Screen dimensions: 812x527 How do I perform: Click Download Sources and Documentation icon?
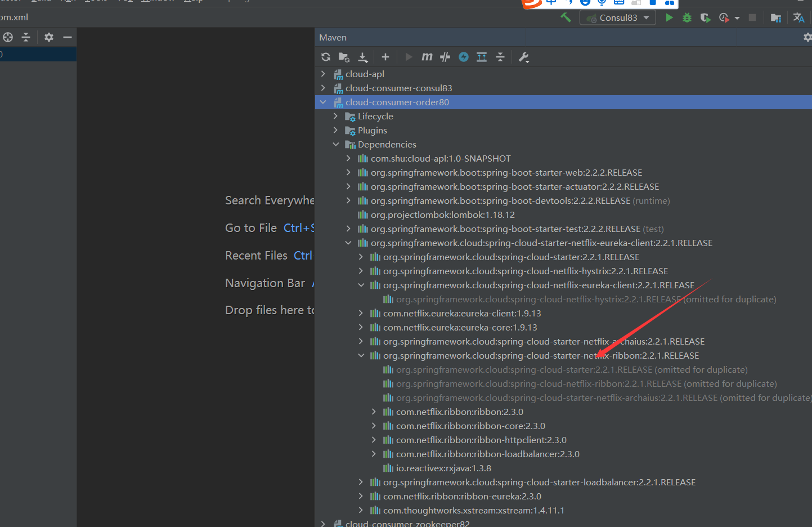[x=363, y=57]
